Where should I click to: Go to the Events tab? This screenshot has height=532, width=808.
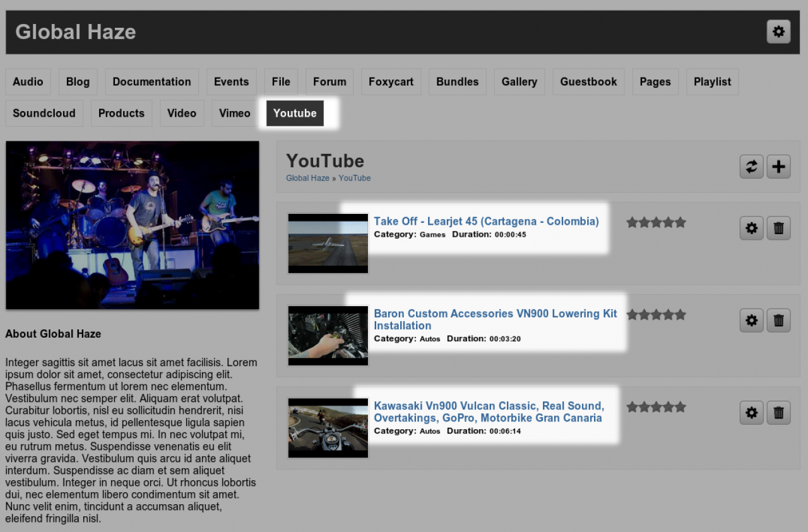tap(231, 82)
